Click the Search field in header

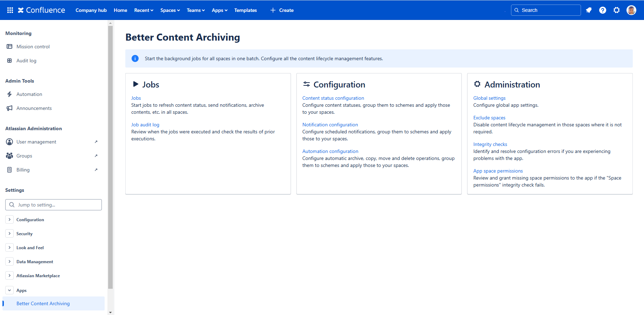(546, 10)
